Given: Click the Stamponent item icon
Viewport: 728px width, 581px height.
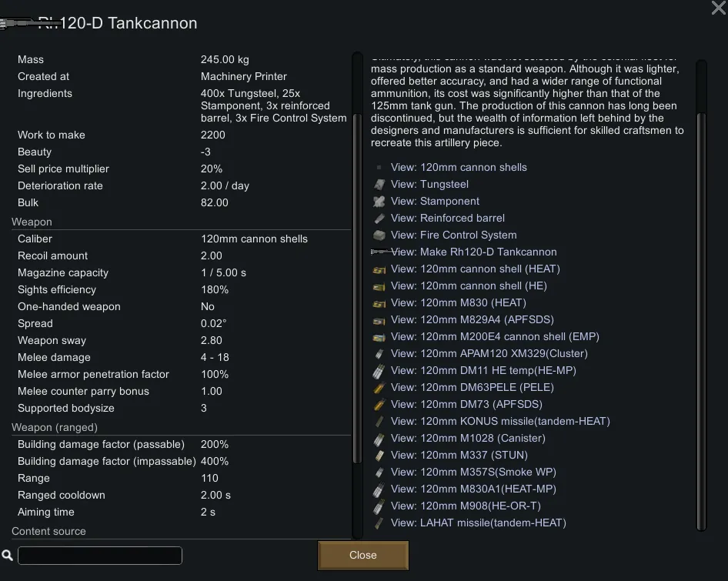Looking at the screenshot, I should point(379,202).
